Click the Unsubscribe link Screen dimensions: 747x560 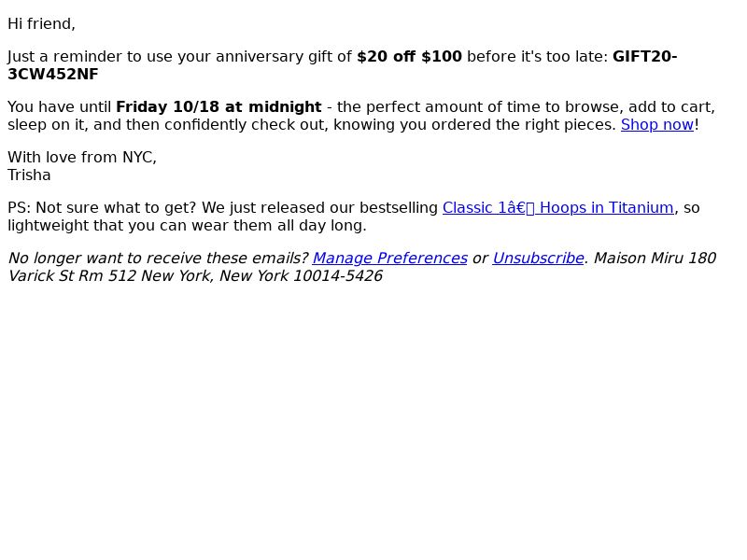pos(538,259)
